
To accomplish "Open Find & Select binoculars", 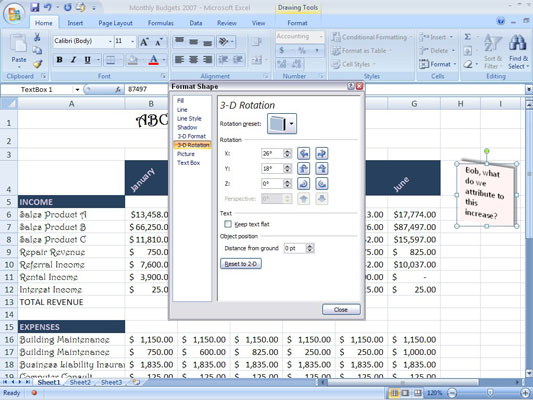I will point(517,51).
